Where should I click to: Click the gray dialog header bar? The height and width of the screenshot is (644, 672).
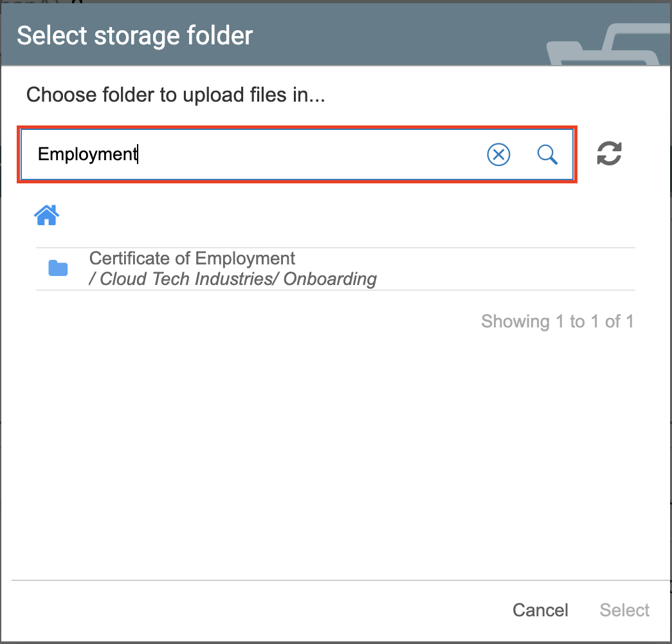(x=399, y=35)
